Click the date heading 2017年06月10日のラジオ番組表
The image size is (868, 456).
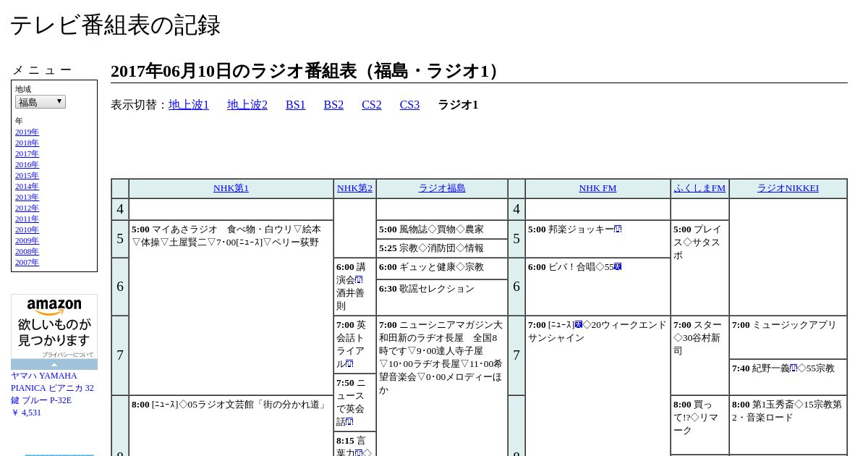click(308, 71)
